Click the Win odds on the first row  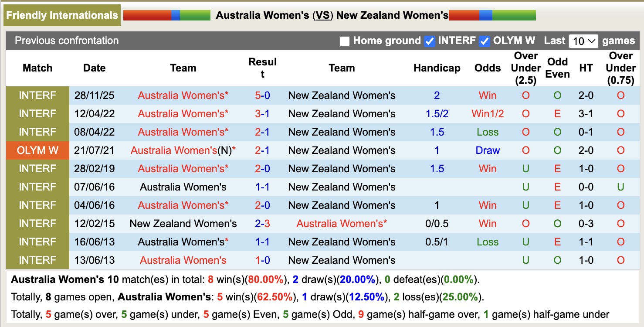pyautogui.click(x=487, y=95)
